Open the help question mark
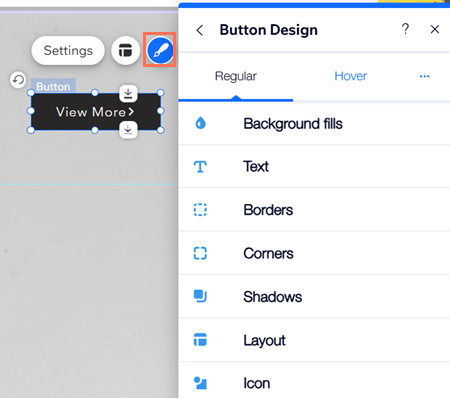 click(405, 29)
